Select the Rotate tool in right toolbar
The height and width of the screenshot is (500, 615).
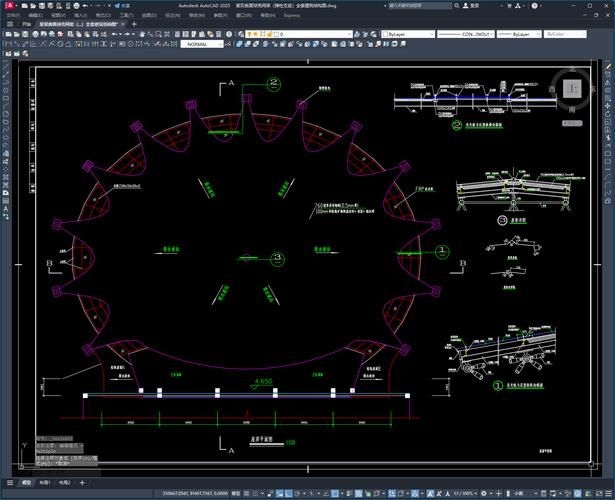[x=608, y=115]
